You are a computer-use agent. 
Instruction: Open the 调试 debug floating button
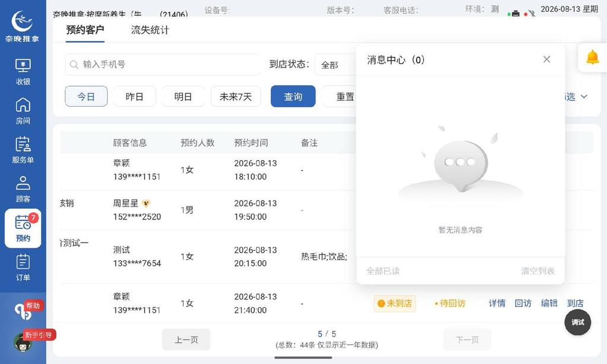[577, 322]
